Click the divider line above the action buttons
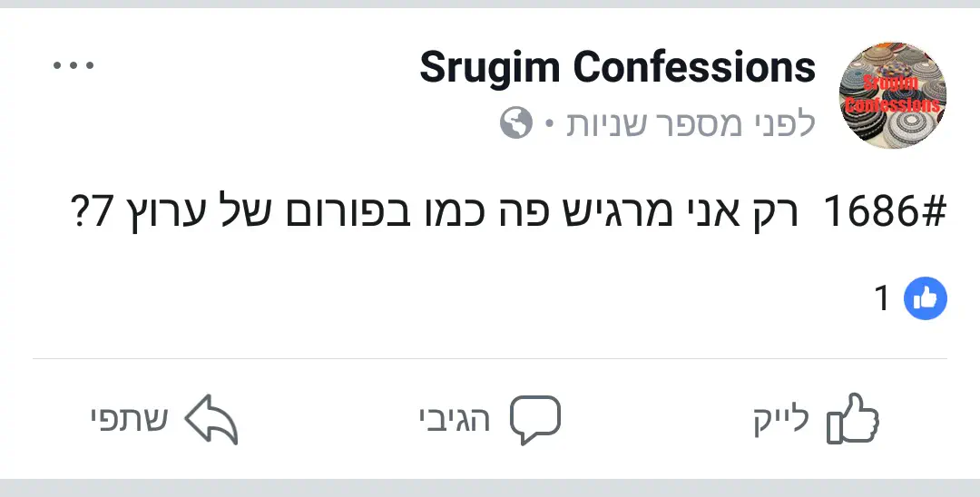The image size is (980, 497). [x=490, y=358]
